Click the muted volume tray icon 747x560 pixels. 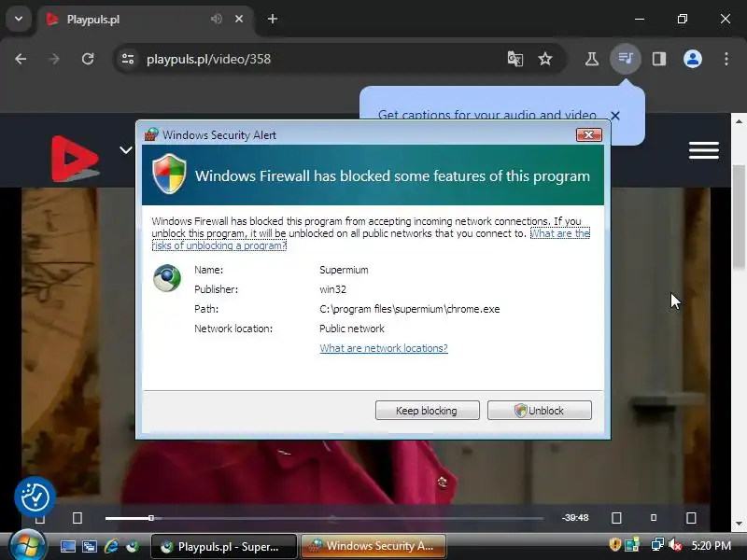674,544
